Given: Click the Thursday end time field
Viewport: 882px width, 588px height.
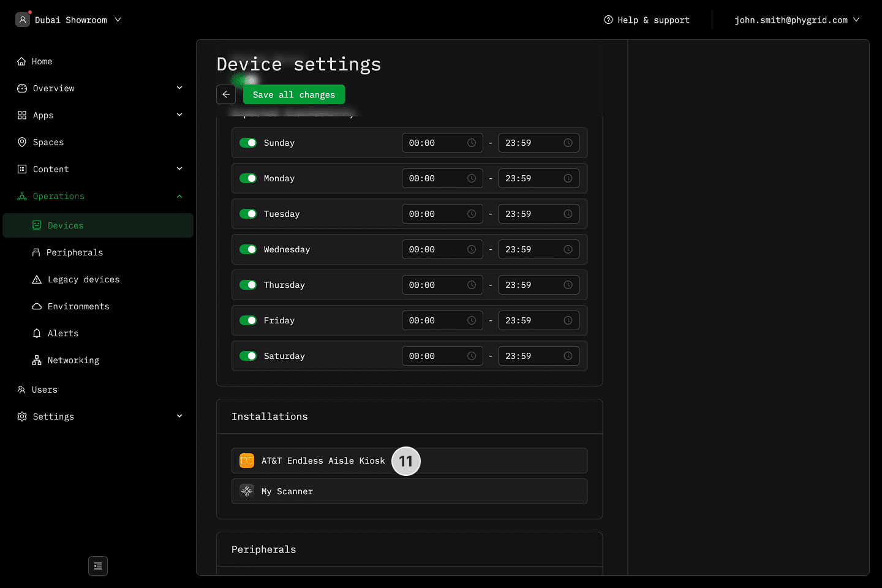Looking at the screenshot, I should 532,285.
